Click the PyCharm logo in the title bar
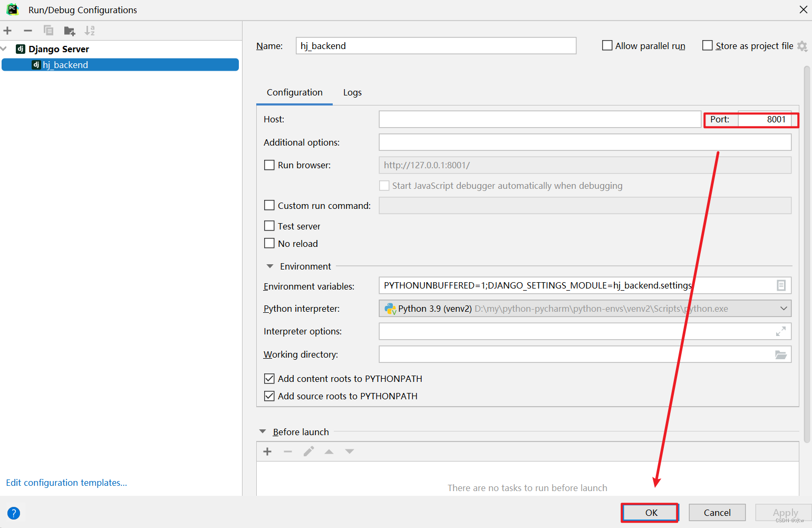Screen dimensions: 812x528 coord(13,9)
